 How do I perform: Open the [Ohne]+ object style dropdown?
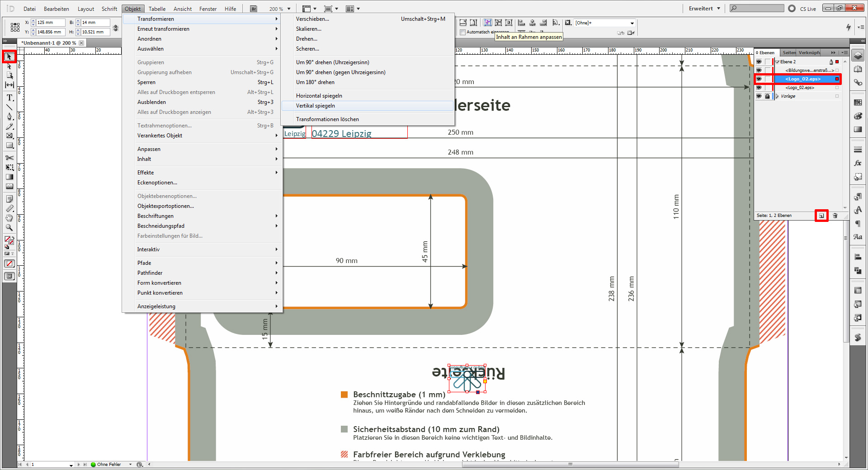tap(632, 23)
